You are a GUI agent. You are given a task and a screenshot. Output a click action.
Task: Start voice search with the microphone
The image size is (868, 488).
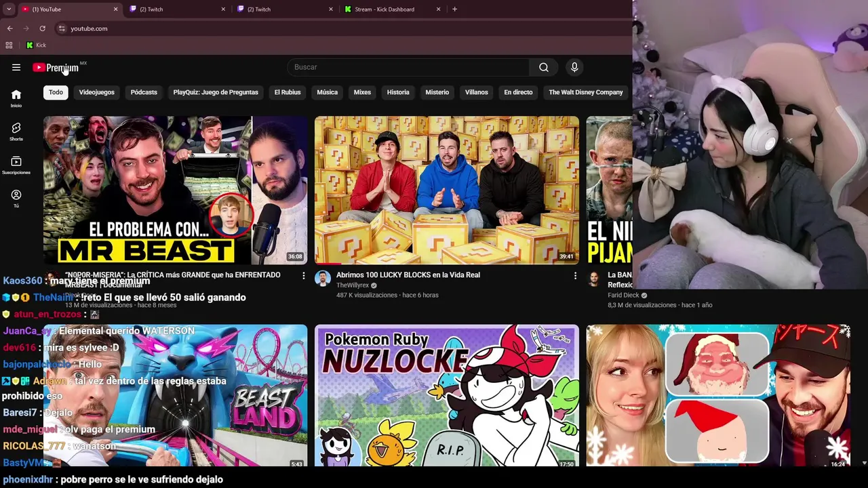(x=574, y=67)
